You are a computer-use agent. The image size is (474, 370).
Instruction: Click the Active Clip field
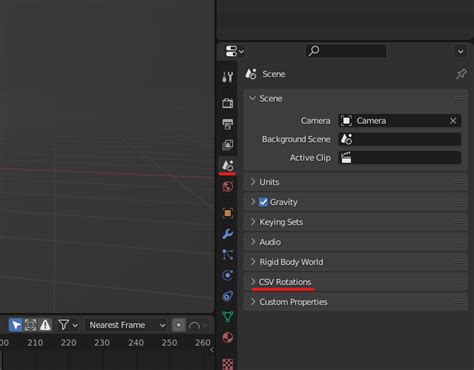(x=400, y=157)
